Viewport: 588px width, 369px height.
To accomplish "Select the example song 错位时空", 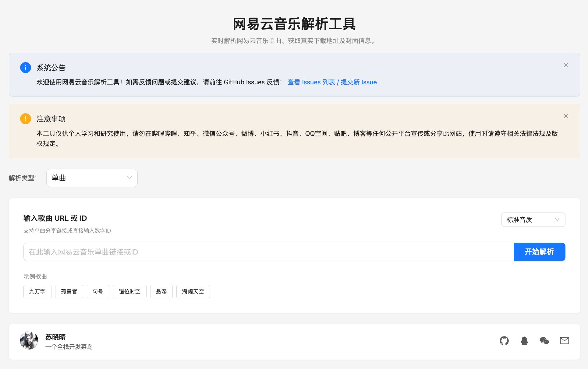I will 130,292.
